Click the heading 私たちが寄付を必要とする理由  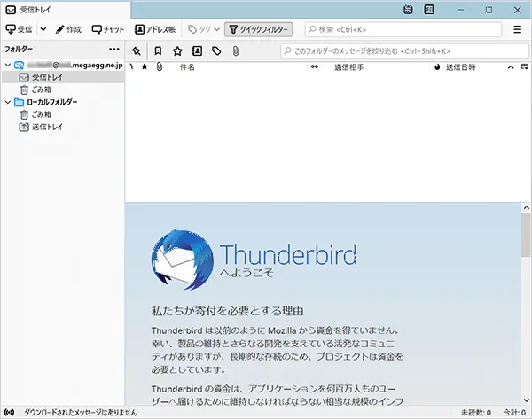point(227,311)
